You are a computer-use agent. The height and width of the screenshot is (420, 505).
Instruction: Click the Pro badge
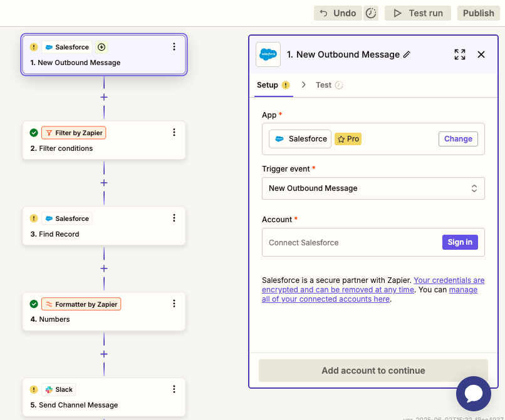pos(348,139)
